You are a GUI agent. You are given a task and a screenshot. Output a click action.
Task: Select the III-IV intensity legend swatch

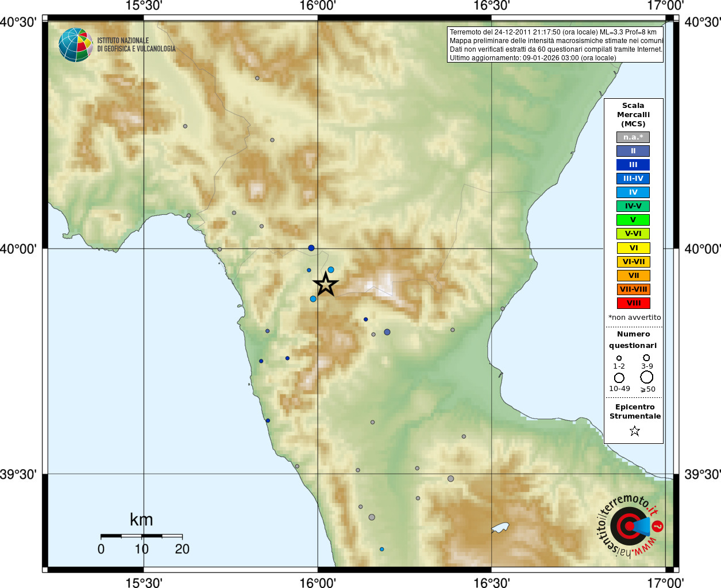[633, 179]
